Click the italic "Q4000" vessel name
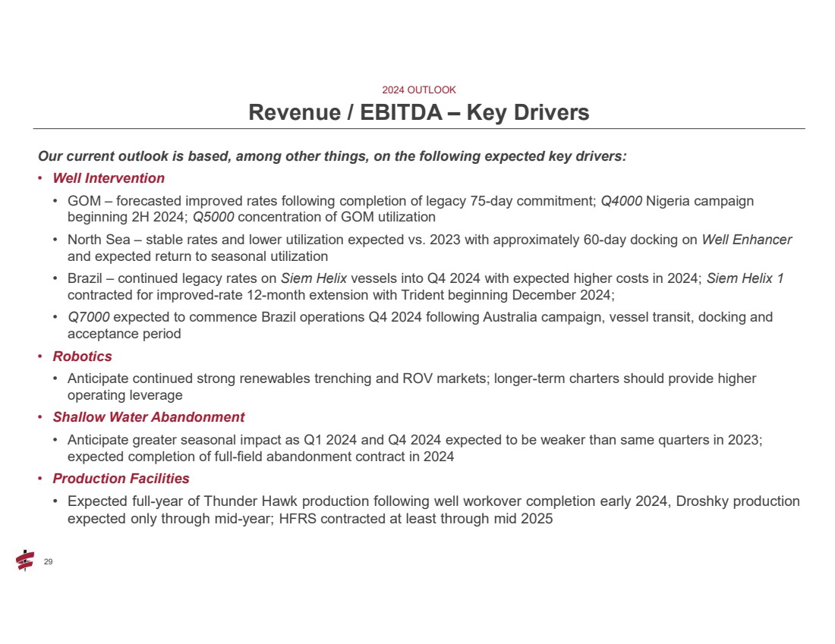Image resolution: width=835 pixels, height=644 pixels. tap(621, 201)
